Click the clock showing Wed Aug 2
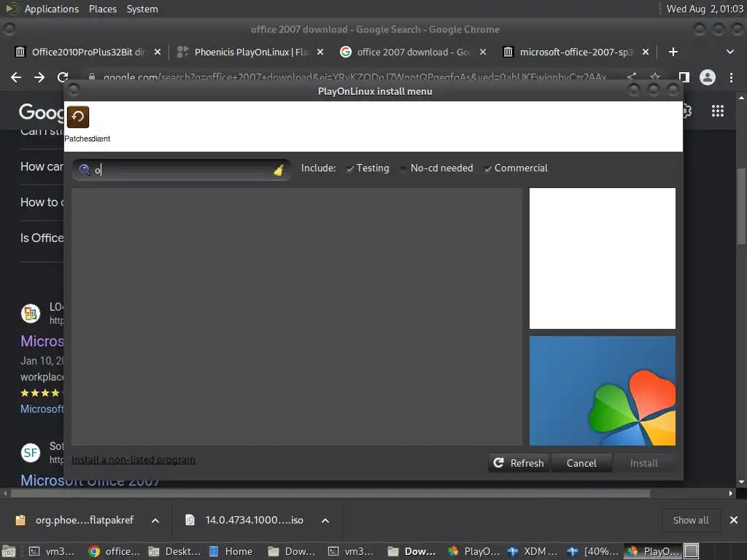This screenshot has width=747, height=560. pos(705,9)
